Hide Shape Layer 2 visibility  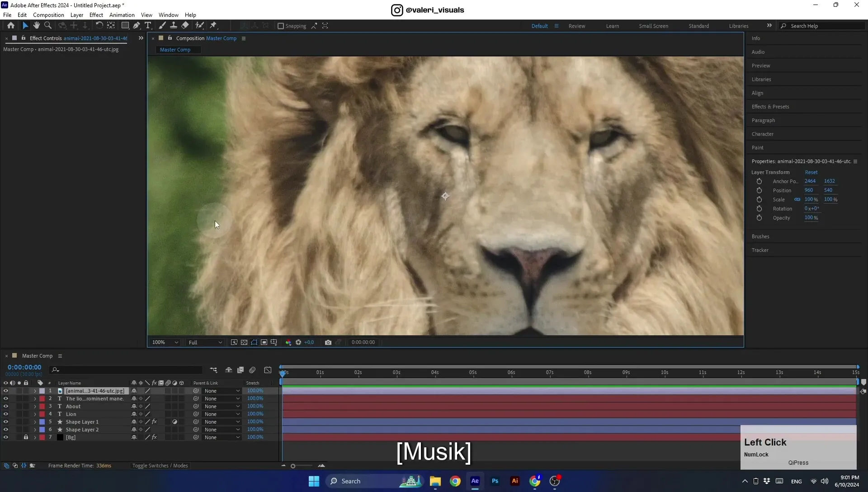click(5, 430)
